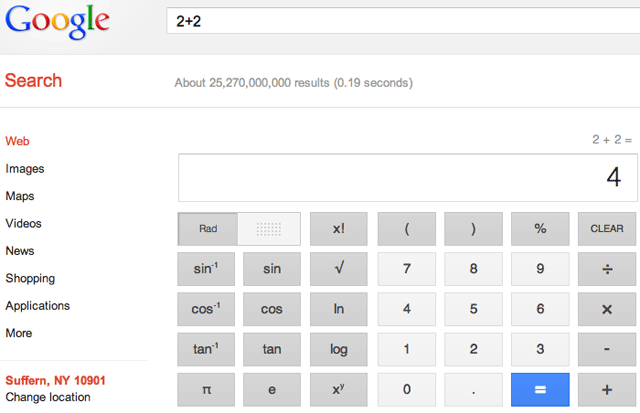
Task: Select the Shopping category
Action: (30, 278)
